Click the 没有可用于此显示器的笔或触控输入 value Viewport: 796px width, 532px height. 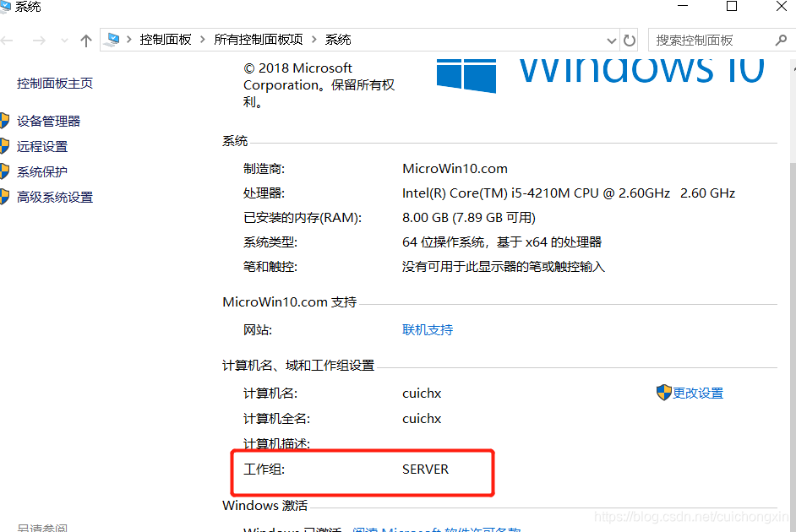pyautogui.click(x=503, y=267)
